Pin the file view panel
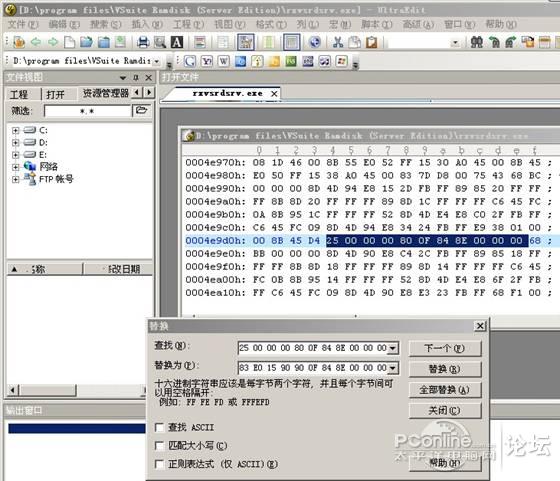560x481 pixels. [x=136, y=77]
